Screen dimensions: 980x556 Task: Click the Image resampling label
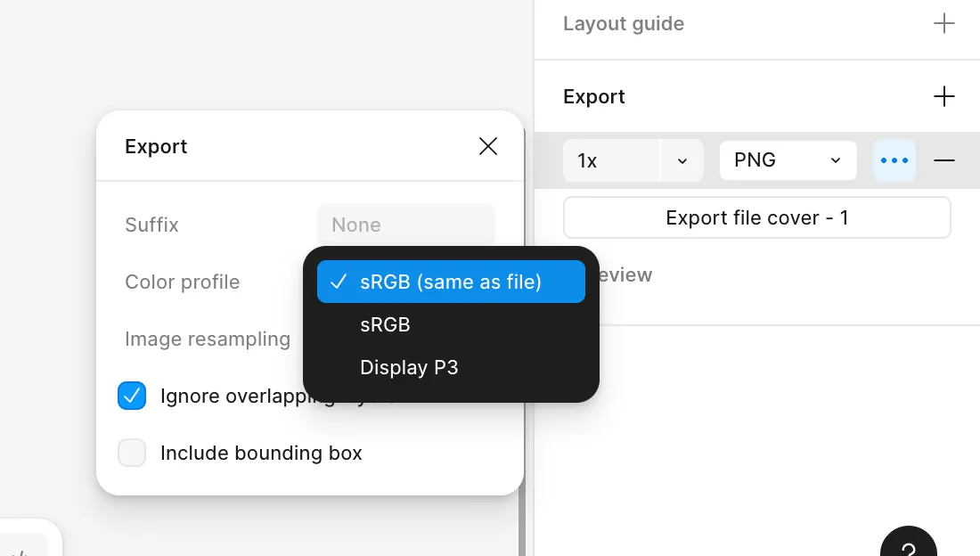(x=208, y=339)
